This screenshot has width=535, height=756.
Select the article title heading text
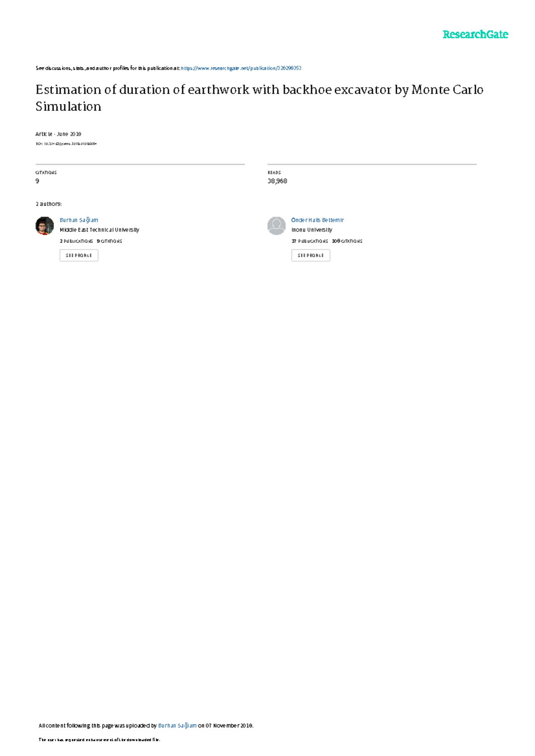click(x=259, y=98)
